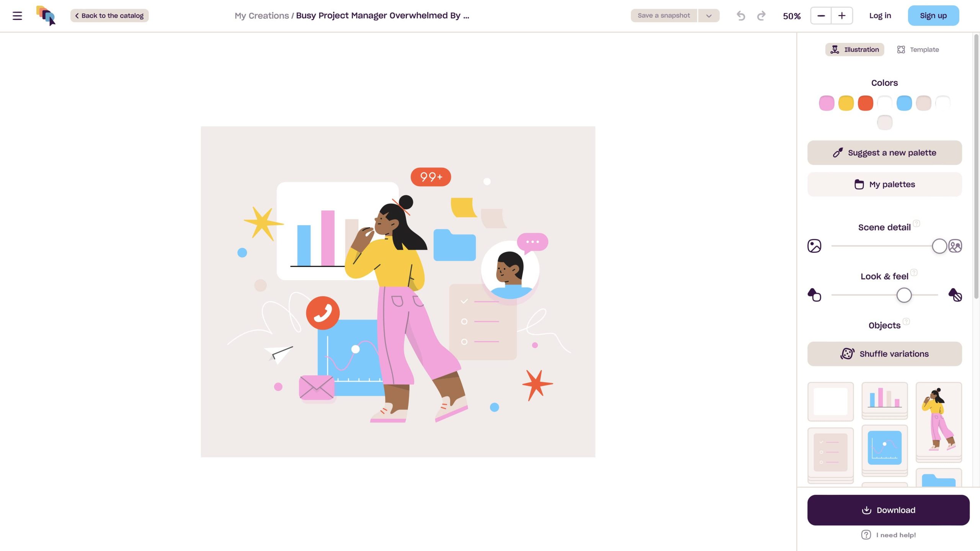Click the undo arrow icon
980x551 pixels.
pyautogui.click(x=741, y=16)
